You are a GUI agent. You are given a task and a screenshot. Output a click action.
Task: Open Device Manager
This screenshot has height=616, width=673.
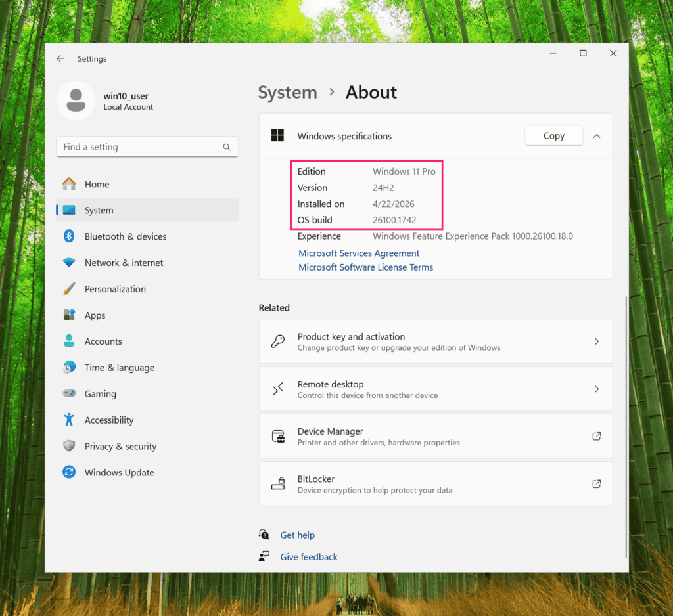[436, 436]
